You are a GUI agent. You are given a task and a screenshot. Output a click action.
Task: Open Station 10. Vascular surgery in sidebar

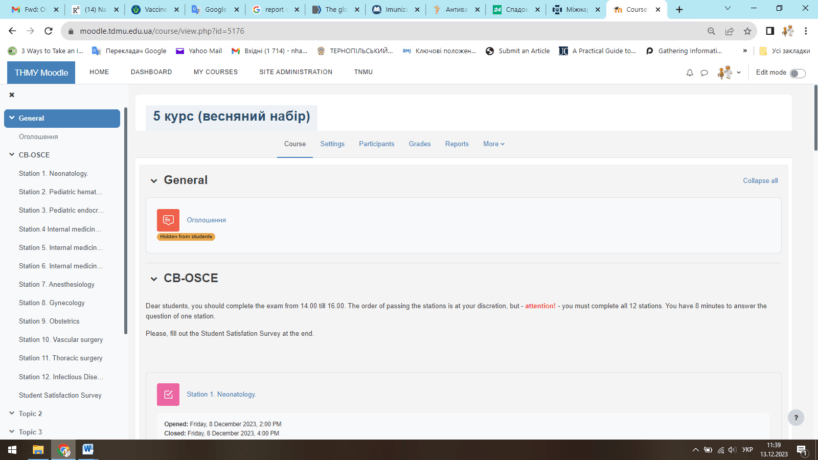(x=60, y=340)
